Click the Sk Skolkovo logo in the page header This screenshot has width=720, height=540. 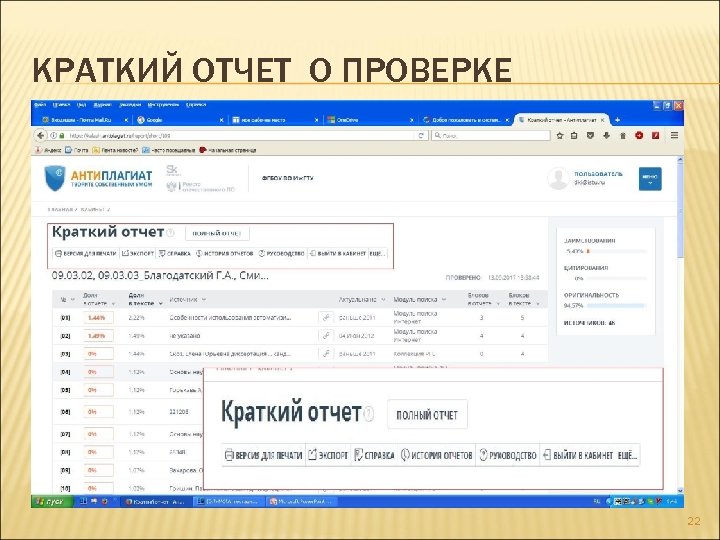click(172, 170)
